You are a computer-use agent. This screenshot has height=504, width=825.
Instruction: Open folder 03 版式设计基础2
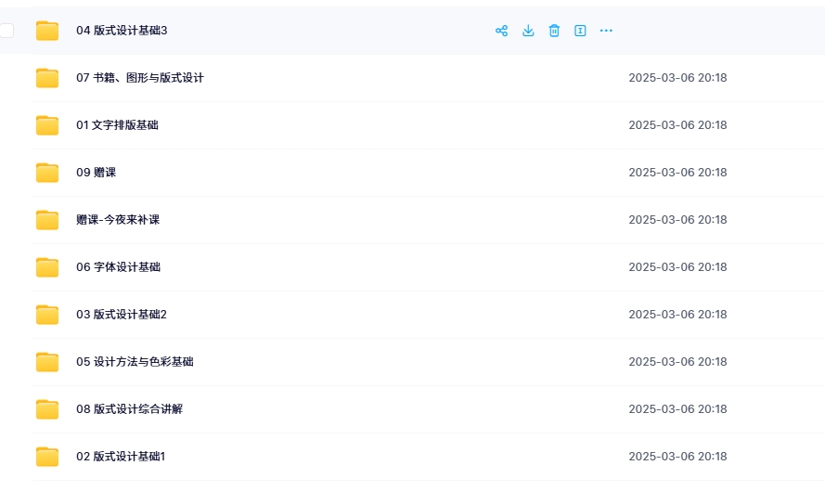[121, 315]
